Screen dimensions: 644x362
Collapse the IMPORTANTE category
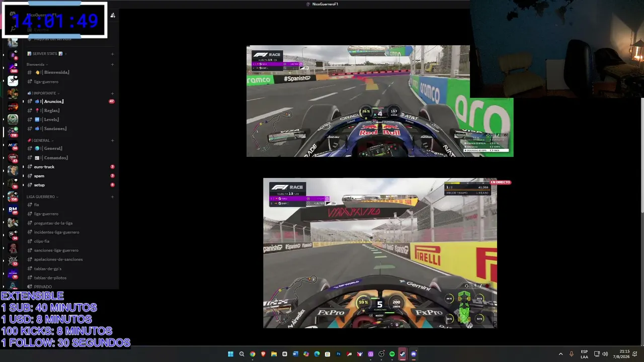pyautogui.click(x=43, y=93)
